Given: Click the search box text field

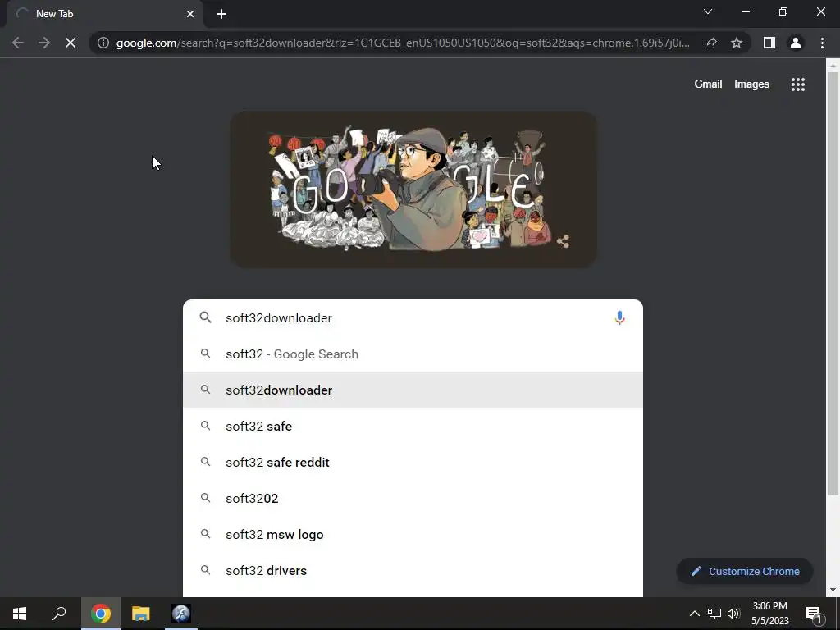Looking at the screenshot, I should click(413, 317).
